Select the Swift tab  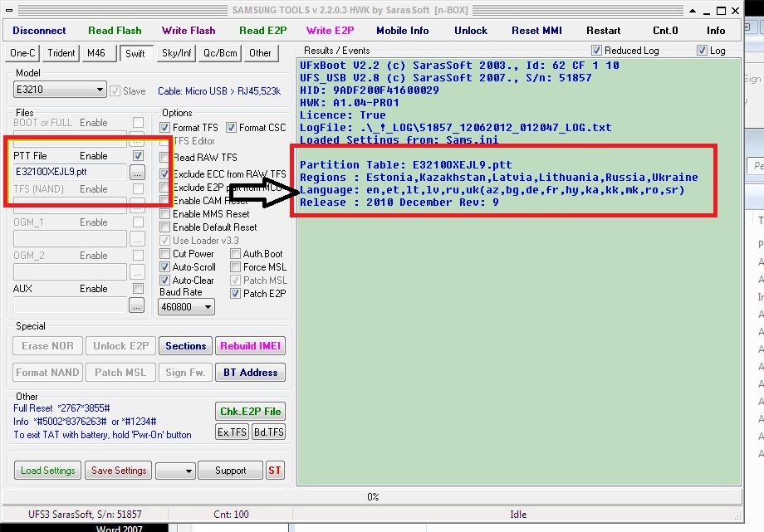point(136,53)
